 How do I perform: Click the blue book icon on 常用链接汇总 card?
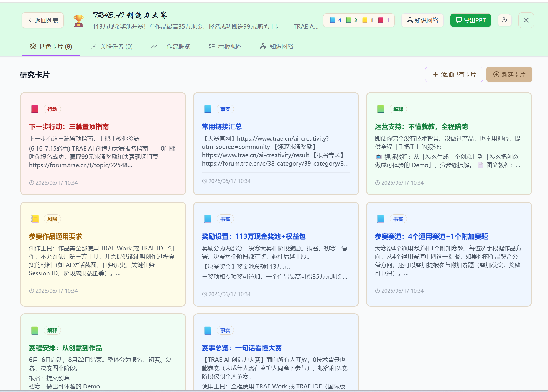pos(208,109)
